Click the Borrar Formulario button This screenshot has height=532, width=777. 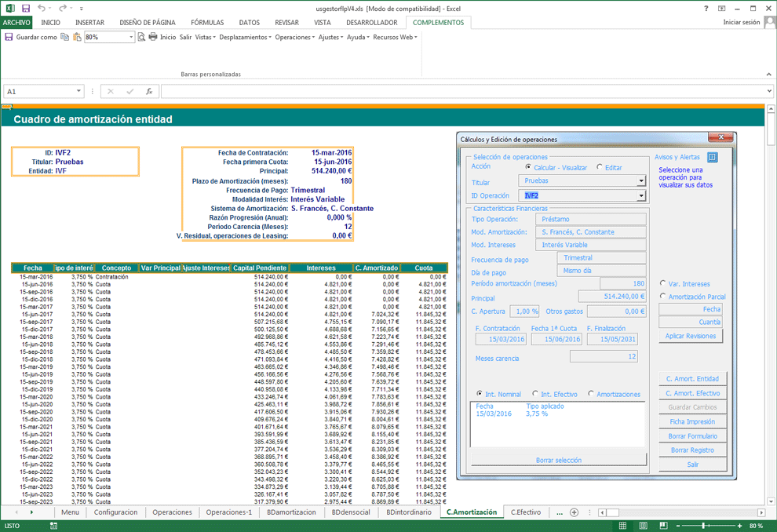coord(692,436)
